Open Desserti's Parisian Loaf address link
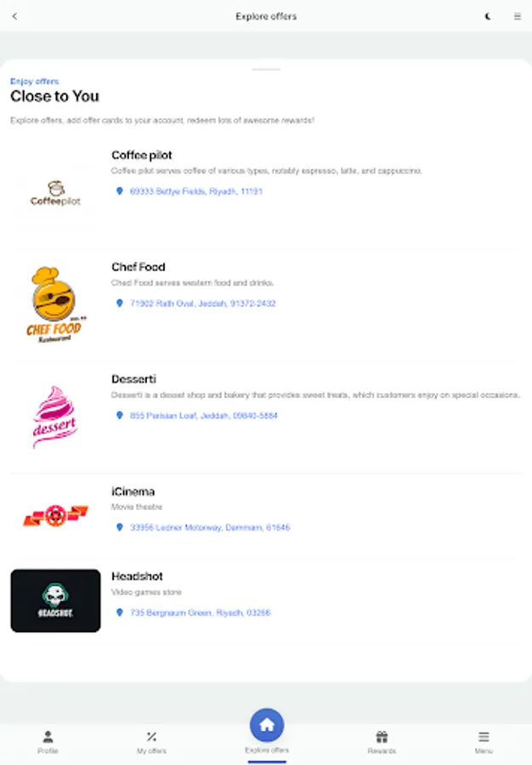Viewport: 532px width, 765px height. 204,416
